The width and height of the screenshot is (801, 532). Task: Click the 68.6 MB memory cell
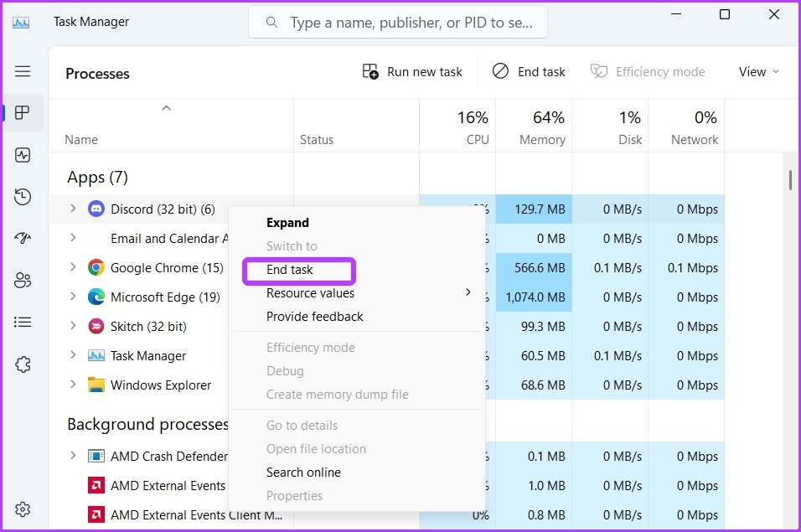(x=534, y=385)
